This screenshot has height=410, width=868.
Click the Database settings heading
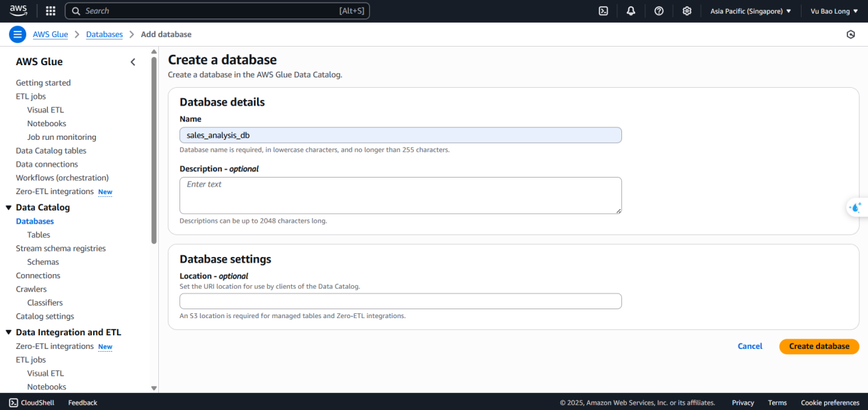pyautogui.click(x=225, y=259)
